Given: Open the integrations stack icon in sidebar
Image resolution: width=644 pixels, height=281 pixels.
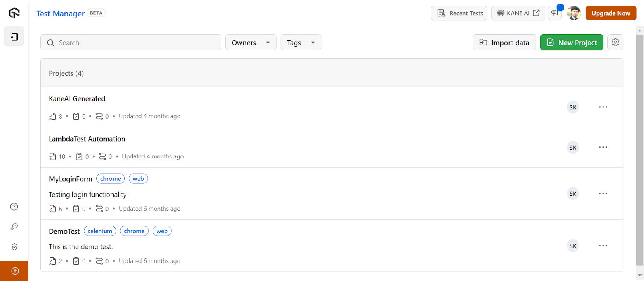Looking at the screenshot, I should coord(14,246).
